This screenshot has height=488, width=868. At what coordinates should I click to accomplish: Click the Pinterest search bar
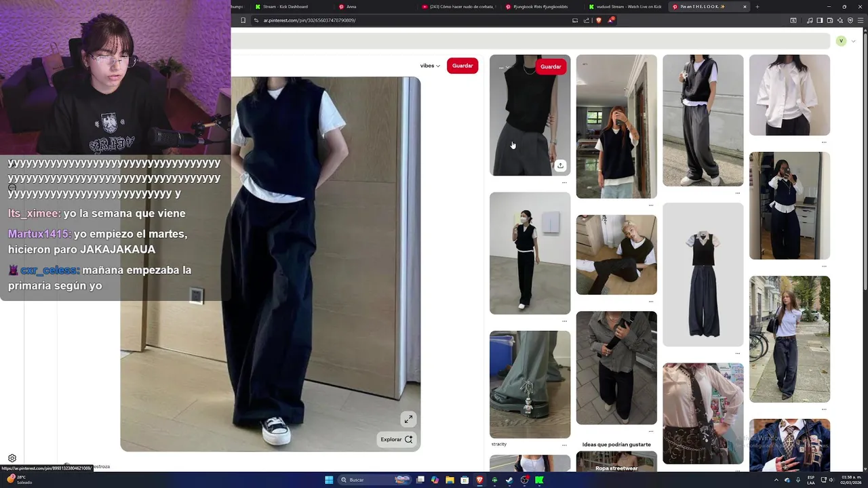pos(530,41)
